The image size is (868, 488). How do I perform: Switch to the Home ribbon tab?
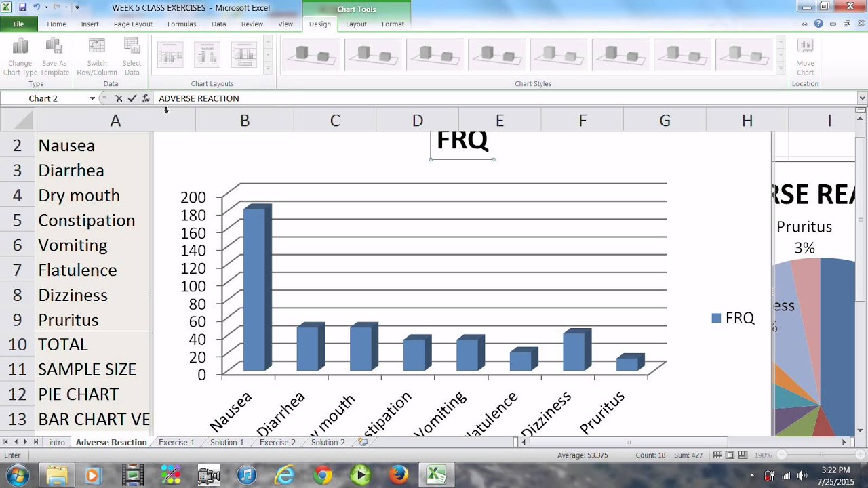[x=56, y=24]
